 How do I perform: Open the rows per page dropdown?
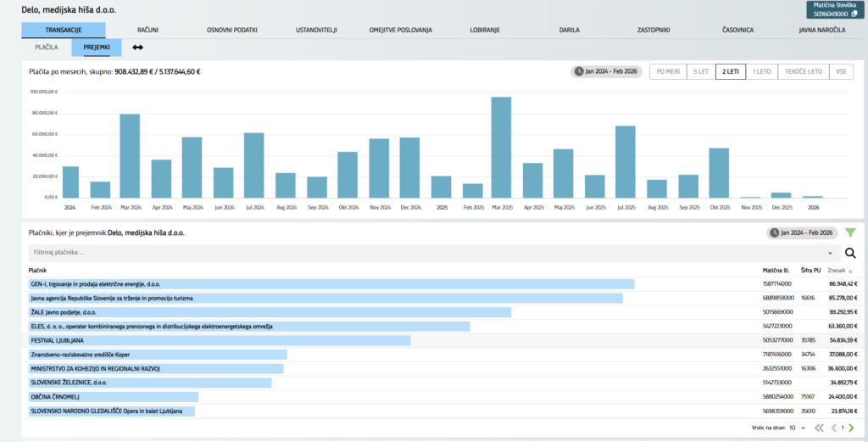coord(802,428)
